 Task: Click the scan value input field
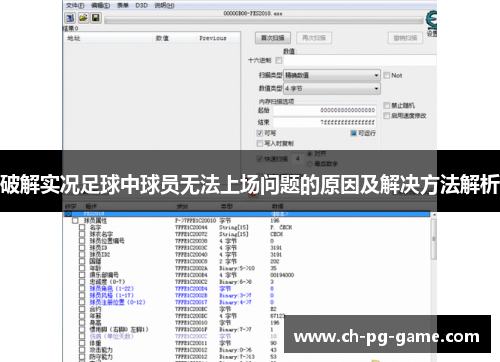[x=360, y=60]
